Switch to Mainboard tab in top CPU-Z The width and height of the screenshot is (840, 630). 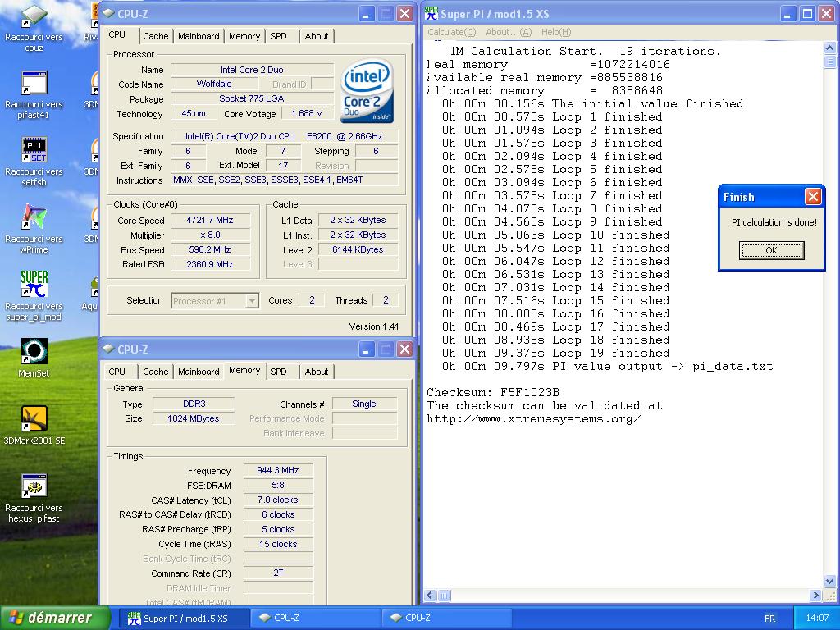[x=199, y=36]
